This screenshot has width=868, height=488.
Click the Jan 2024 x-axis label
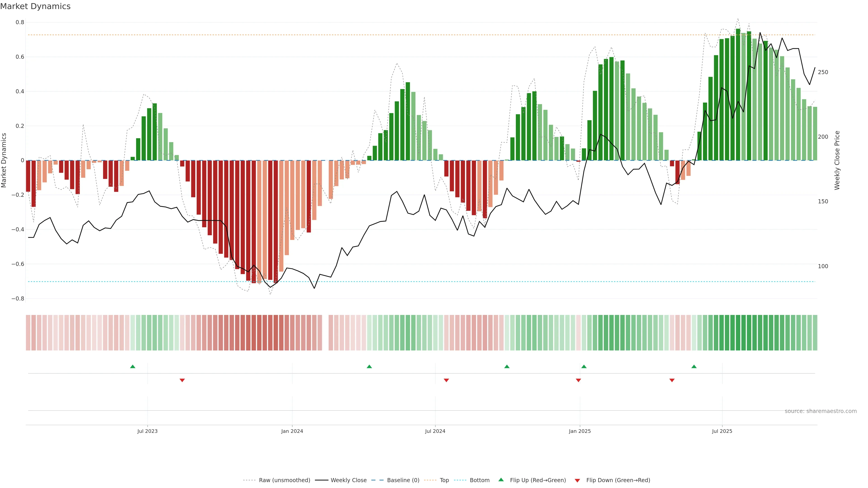[292, 431]
